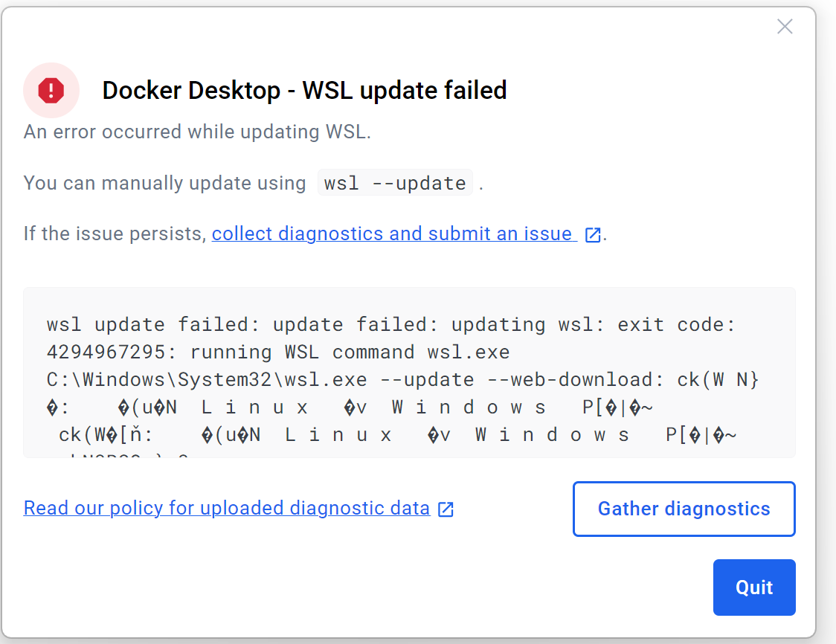Select the wsl --update code snippet
Viewport: 836px width, 644px height.
395,182
